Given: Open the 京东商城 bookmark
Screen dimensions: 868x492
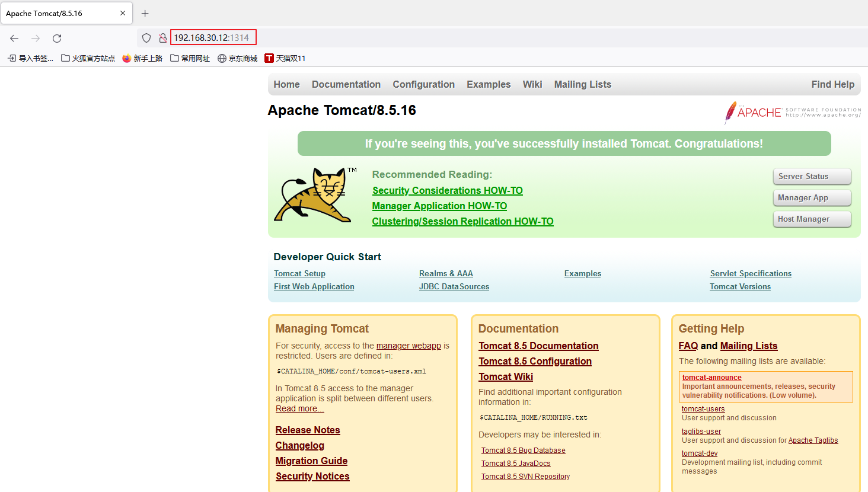Looking at the screenshot, I should 238,58.
